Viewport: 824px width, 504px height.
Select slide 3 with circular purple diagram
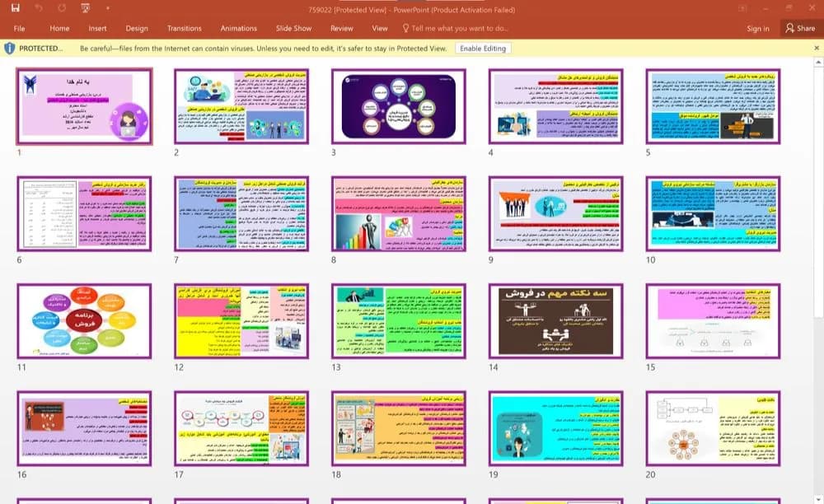tap(398, 106)
